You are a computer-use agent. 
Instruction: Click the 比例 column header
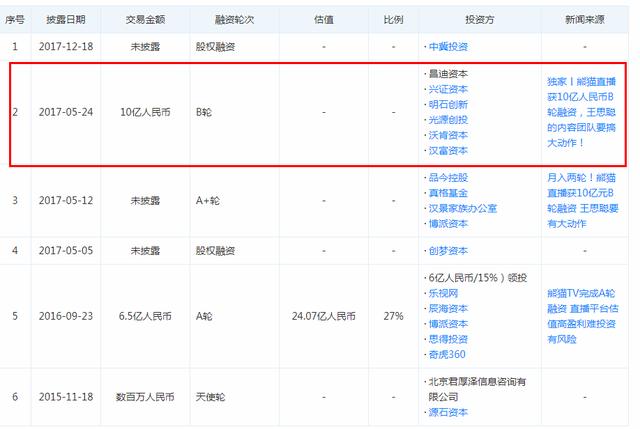(393, 19)
